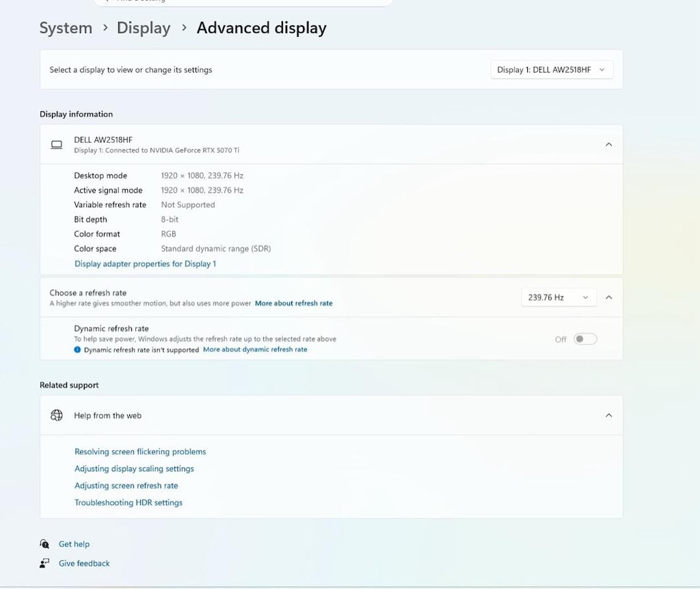The width and height of the screenshot is (700, 589).
Task: Click the Related support heading
Action: pyautogui.click(x=69, y=384)
